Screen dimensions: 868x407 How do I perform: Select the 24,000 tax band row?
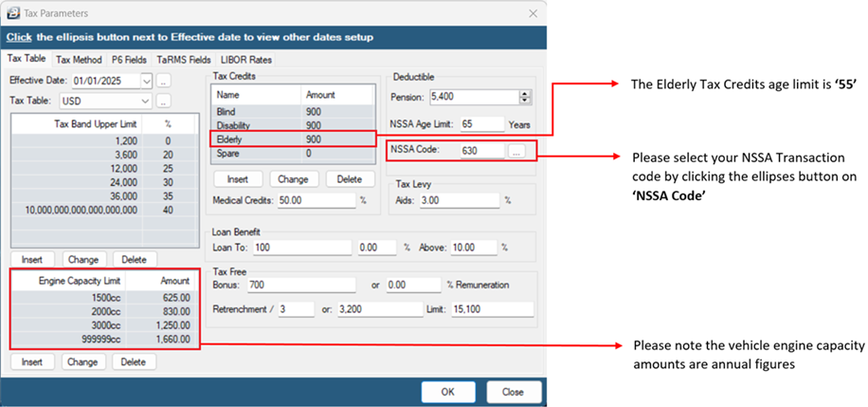pos(104,182)
